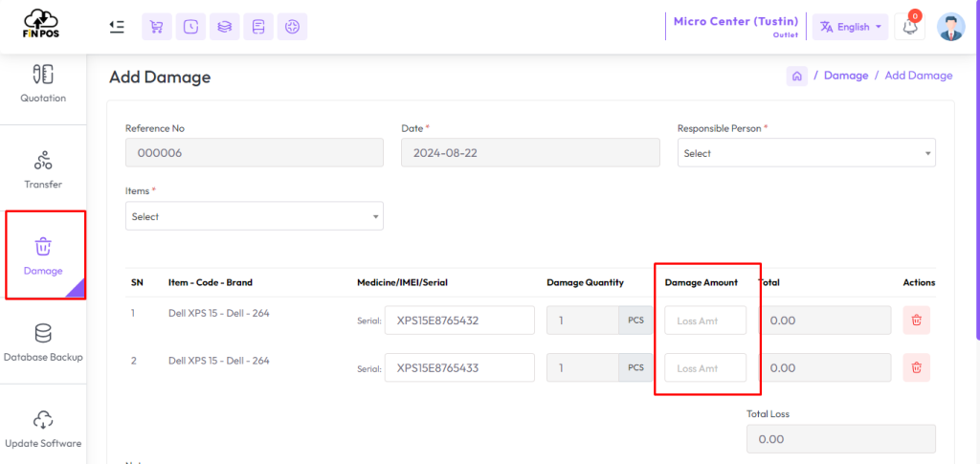
Task: Follow the Damage breadcrumb link
Action: click(846, 76)
